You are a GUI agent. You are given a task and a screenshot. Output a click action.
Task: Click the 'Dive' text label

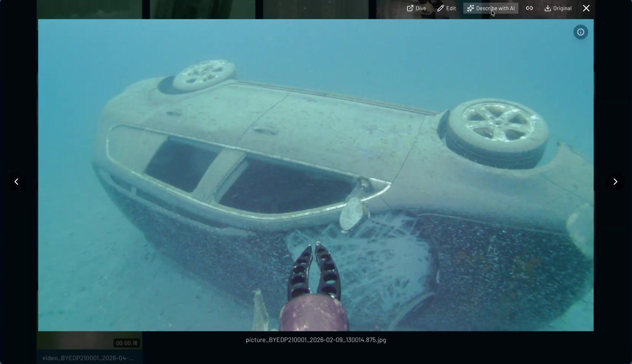pos(421,8)
